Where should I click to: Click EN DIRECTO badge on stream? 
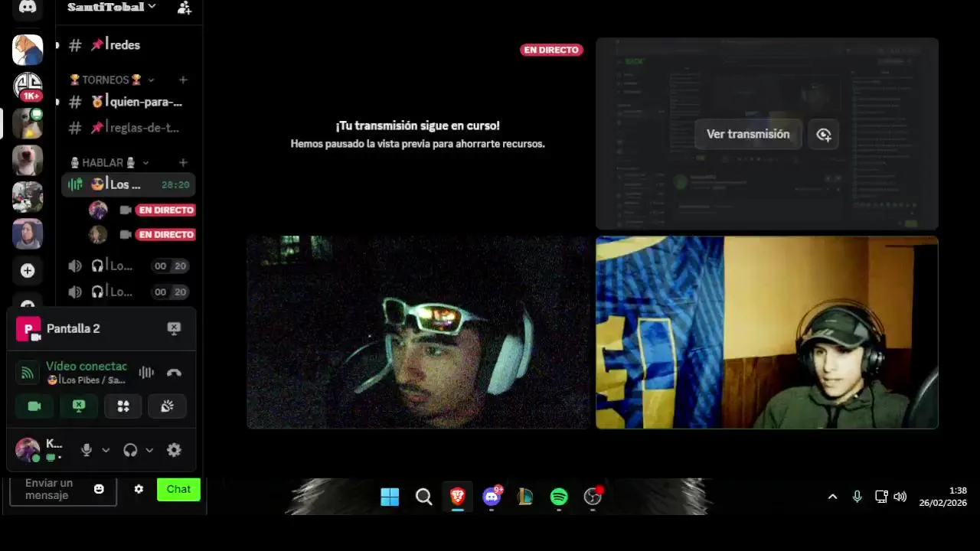551,50
